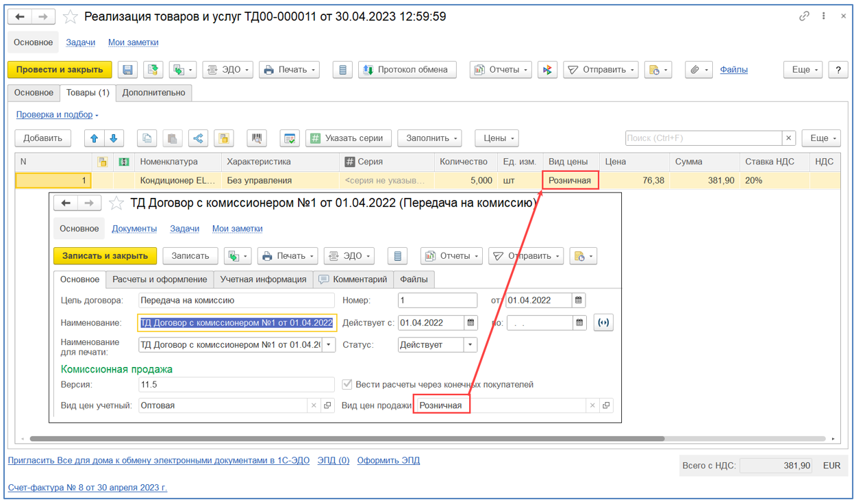Expand the paperclip attachments dropdown
The width and height of the screenshot is (854, 504).
pyautogui.click(x=699, y=70)
